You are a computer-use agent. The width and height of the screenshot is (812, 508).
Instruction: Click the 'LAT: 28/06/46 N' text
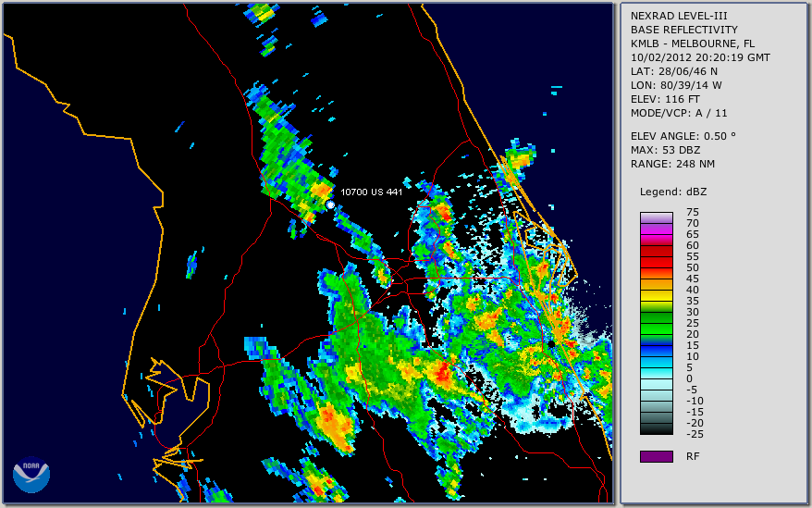click(673, 71)
